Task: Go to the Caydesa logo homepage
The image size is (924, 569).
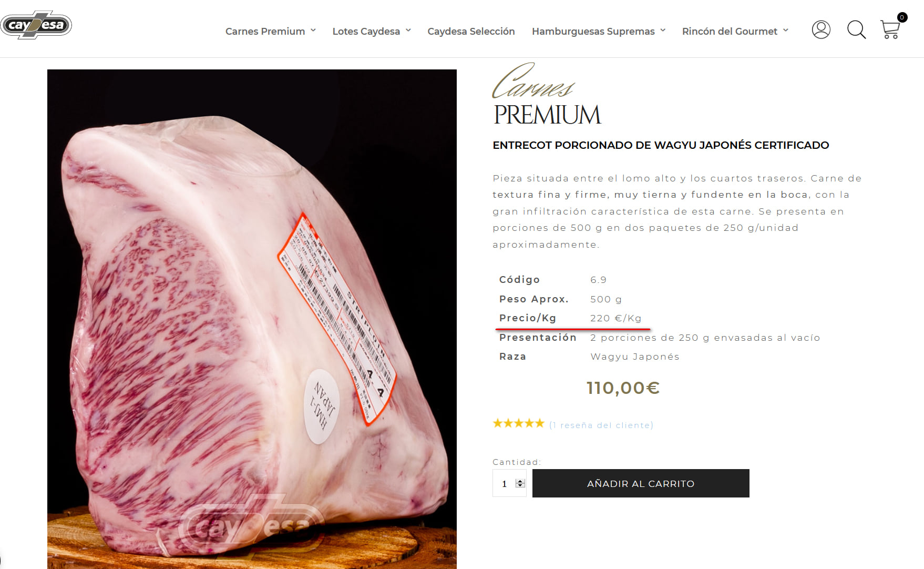Action: pos(36,25)
